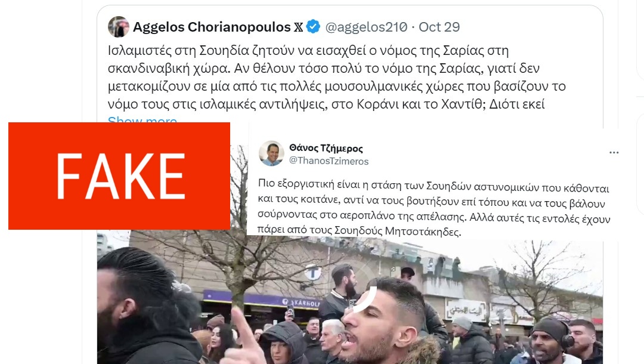Open Chorianopoulos tweet text about Σαρία
Viewport: 644px width, 364px height.
[337, 77]
